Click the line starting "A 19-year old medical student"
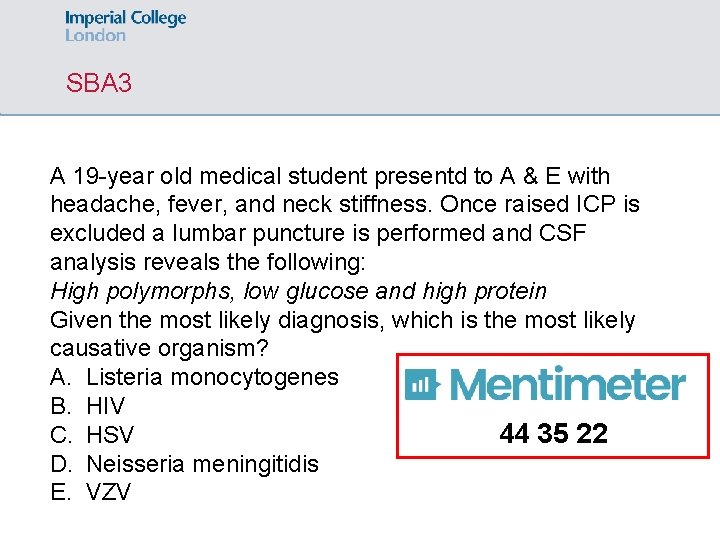 click(329, 177)
